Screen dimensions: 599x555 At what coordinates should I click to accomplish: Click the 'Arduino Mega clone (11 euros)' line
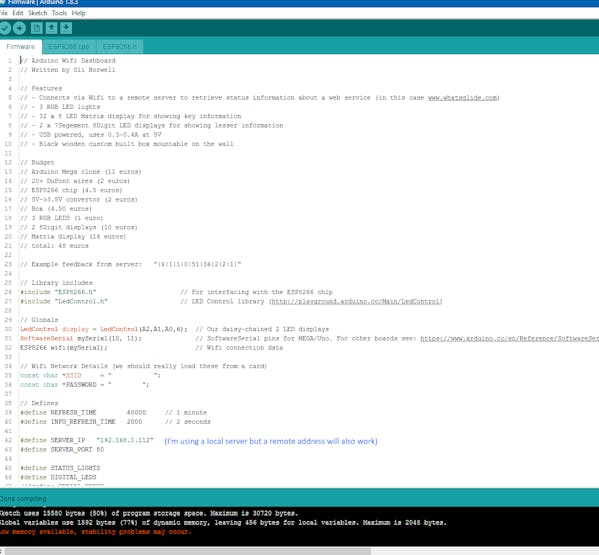pos(81,172)
